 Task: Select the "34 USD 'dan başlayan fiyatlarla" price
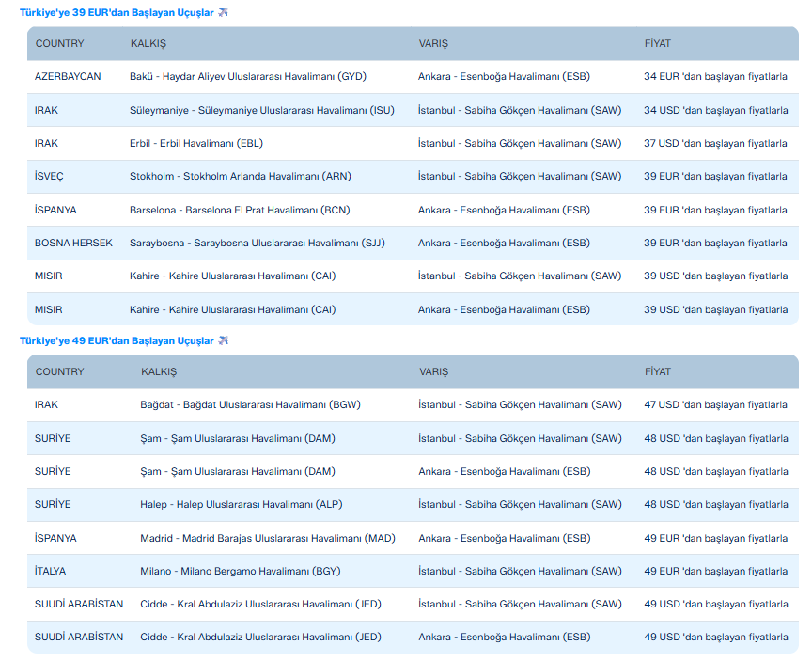click(x=716, y=110)
